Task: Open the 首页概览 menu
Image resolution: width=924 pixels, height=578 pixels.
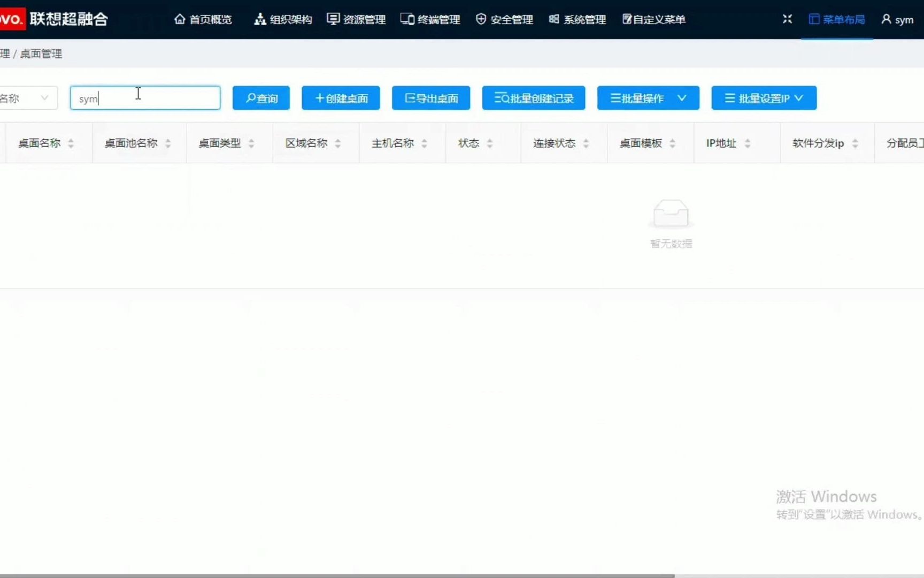Action: tap(203, 20)
